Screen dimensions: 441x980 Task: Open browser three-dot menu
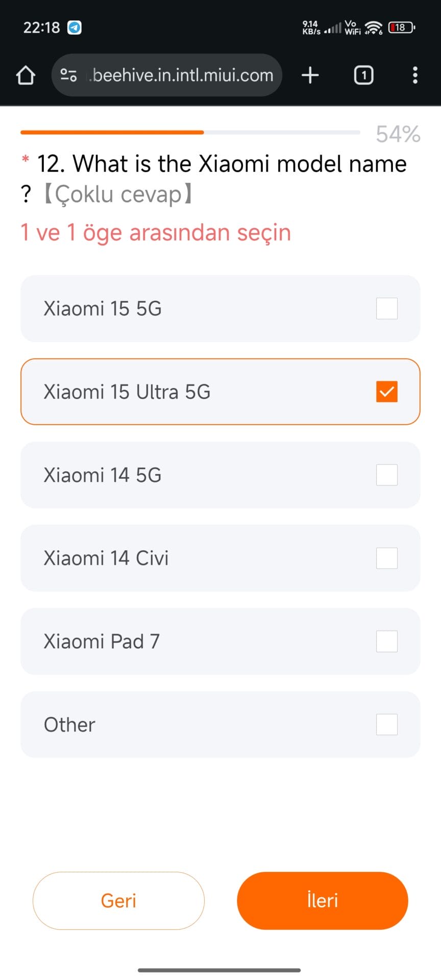pyautogui.click(x=415, y=76)
